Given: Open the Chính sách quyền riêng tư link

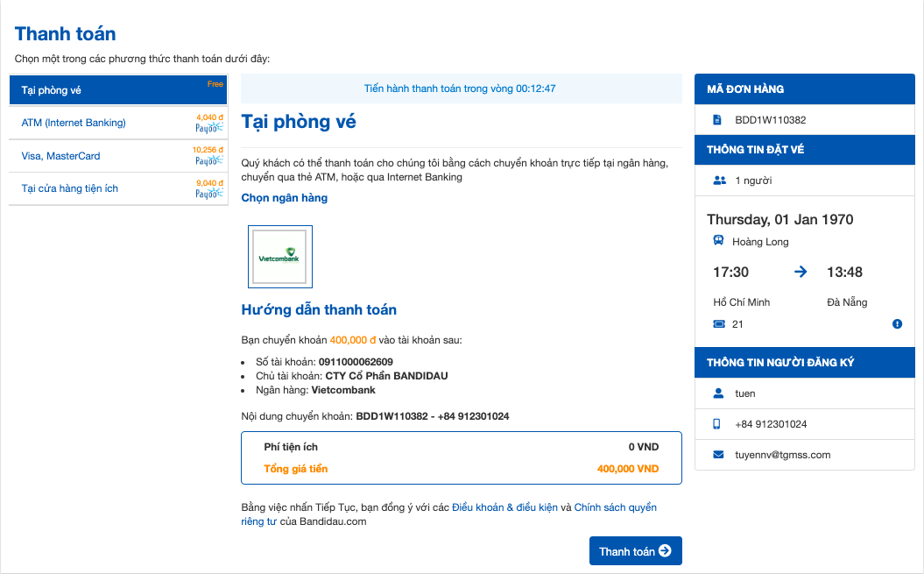Looking at the screenshot, I should [615, 507].
